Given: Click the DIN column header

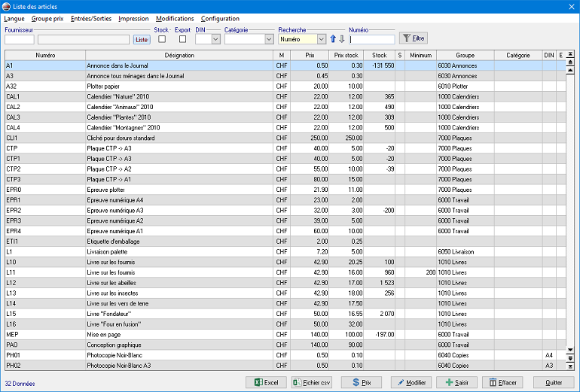Looking at the screenshot, I should [x=549, y=55].
